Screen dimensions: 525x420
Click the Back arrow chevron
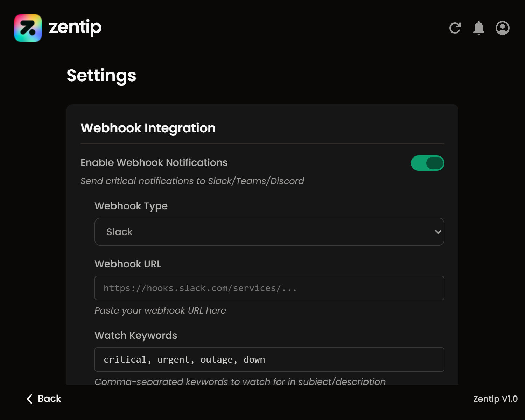(x=30, y=399)
